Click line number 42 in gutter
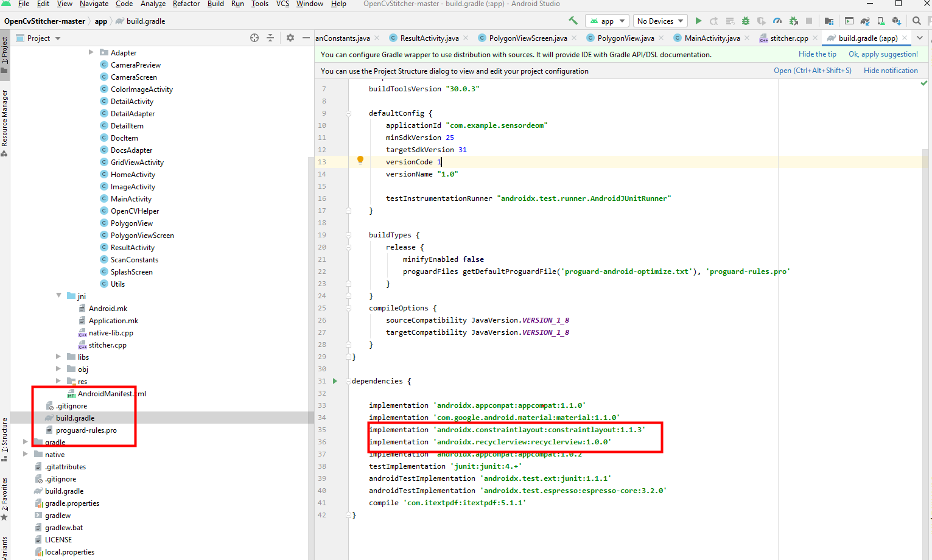 pos(321,515)
